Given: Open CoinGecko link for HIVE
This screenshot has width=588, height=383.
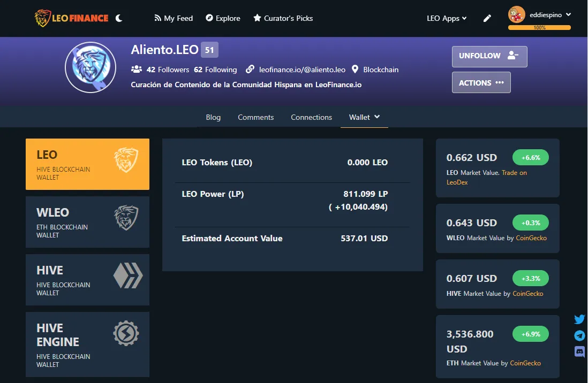Looking at the screenshot, I should pos(527,294).
